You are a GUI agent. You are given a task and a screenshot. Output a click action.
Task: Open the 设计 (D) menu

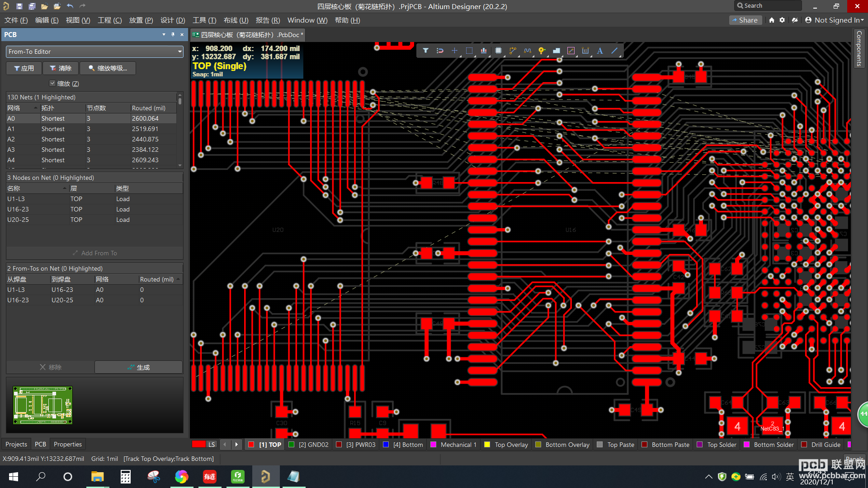(173, 20)
